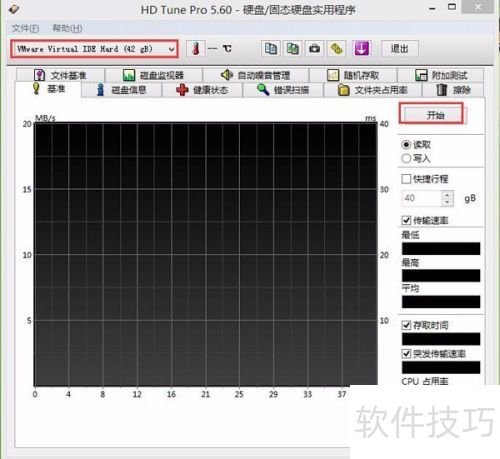Select the 写入 write radio button
This screenshot has width=500, height=459.
coord(406,158)
